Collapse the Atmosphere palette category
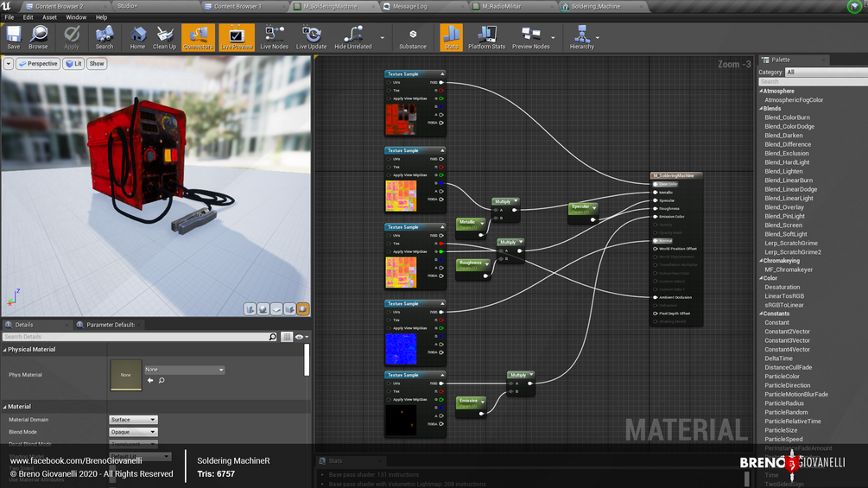Screen dimensions: 868x488 pyautogui.click(x=761, y=91)
